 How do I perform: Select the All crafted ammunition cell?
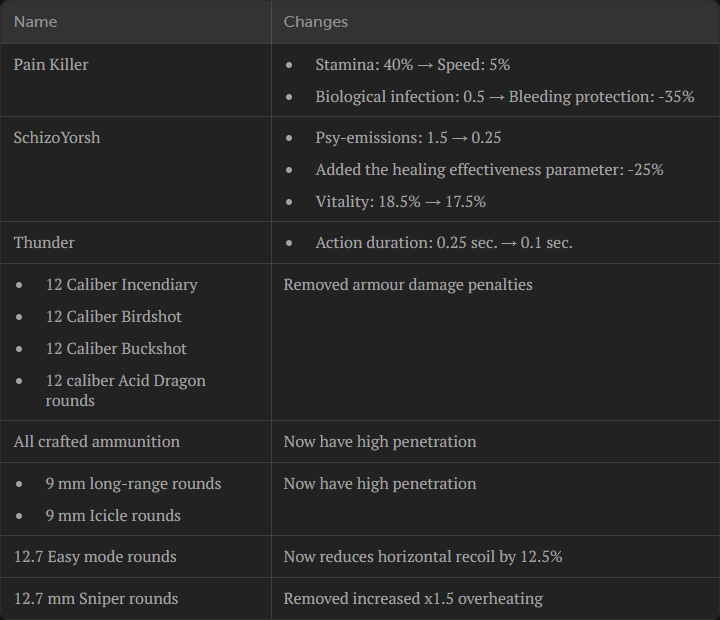97,441
